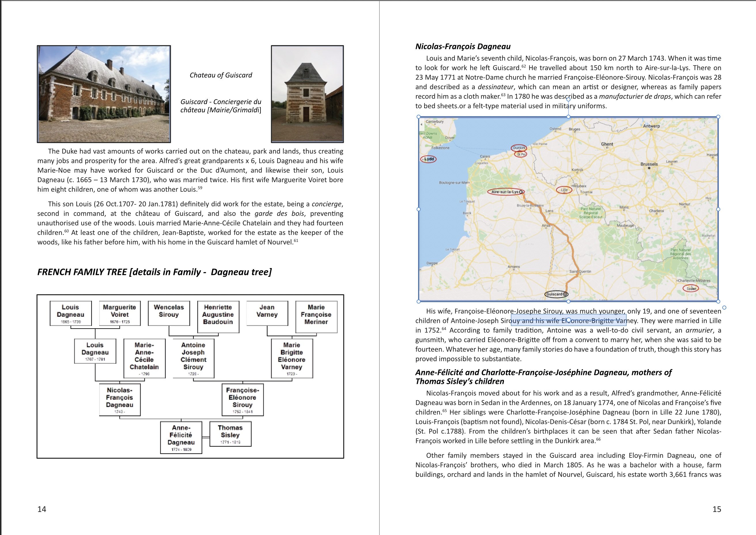Click the circled Guiscard label on map
756x535 pixels.
556,294
